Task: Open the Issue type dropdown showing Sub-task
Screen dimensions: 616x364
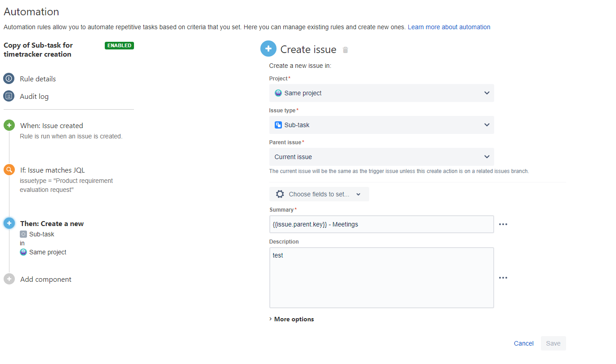Action: point(381,125)
